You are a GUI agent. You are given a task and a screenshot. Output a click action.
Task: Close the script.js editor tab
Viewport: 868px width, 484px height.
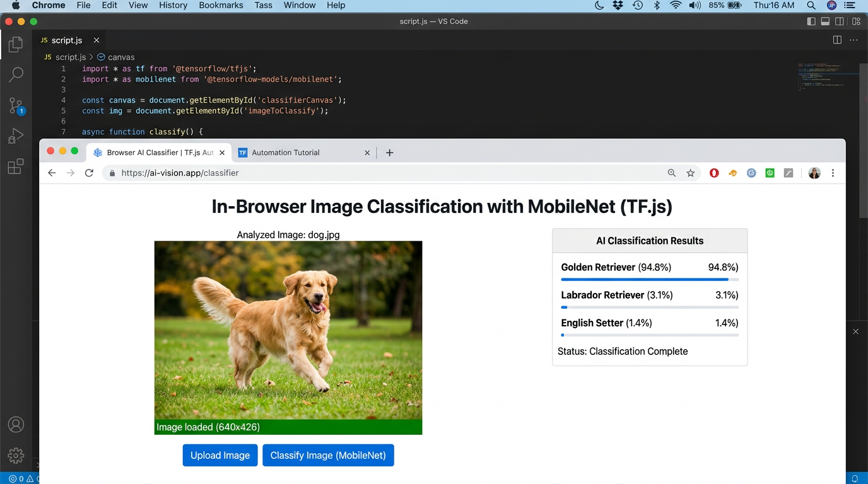pyautogui.click(x=97, y=40)
